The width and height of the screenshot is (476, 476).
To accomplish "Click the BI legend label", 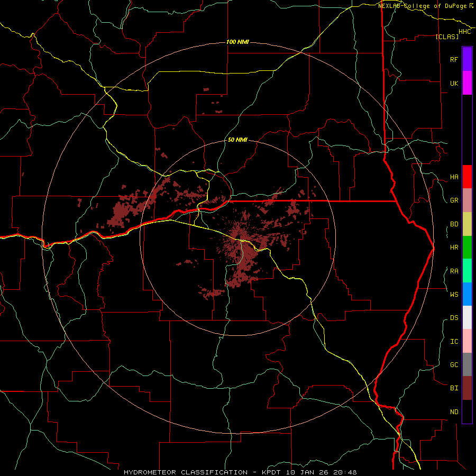I will coord(454,388).
